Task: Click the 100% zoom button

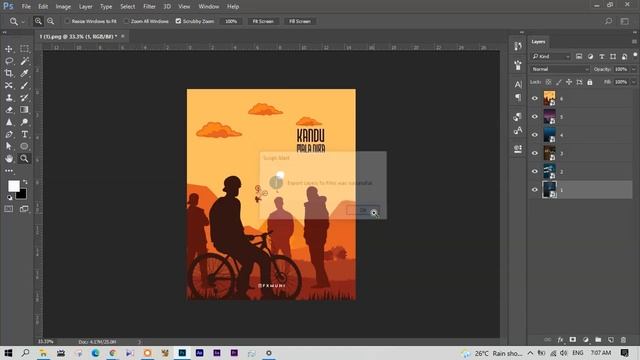Action: 231,21
